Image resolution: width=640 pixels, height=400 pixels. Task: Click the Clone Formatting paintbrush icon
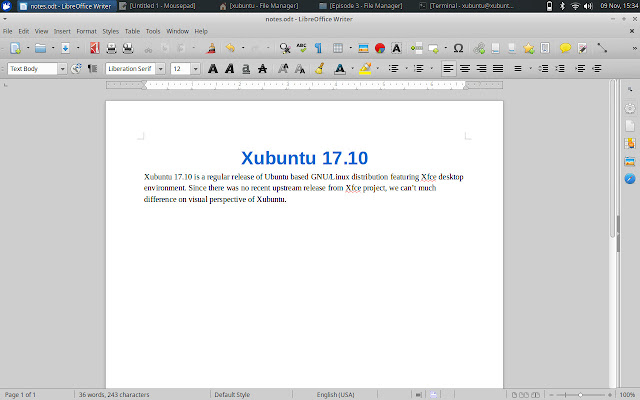pyautogui.click(x=211, y=48)
